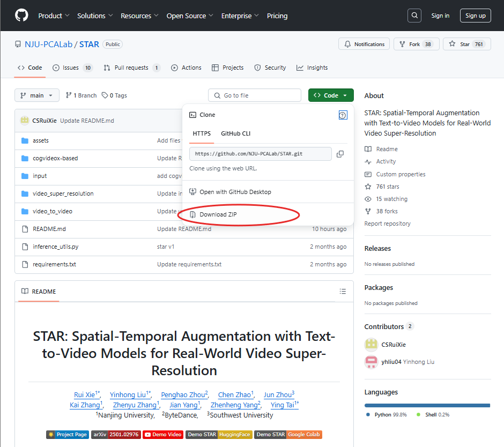Image resolution: width=504 pixels, height=447 pixels.
Task: Click the Report repository link
Action: [387, 223]
